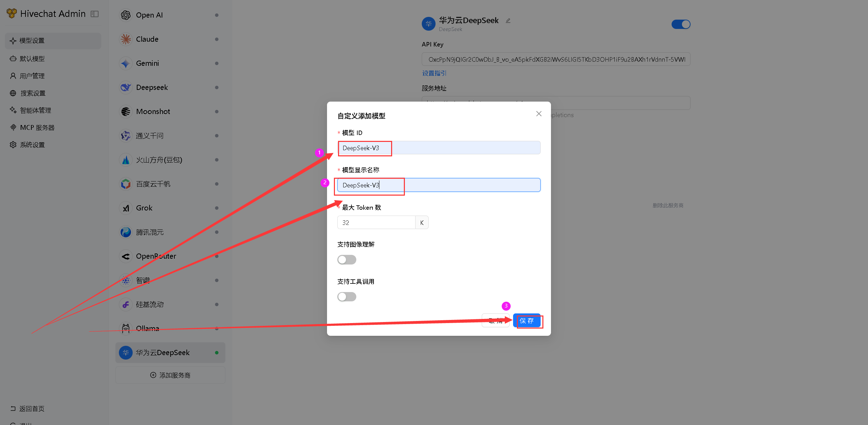Click the 搜索设置 globe icon

[13, 93]
